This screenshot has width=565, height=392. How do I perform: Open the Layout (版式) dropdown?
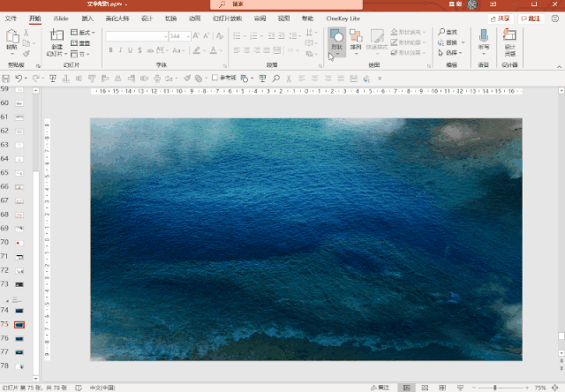pyautogui.click(x=82, y=33)
